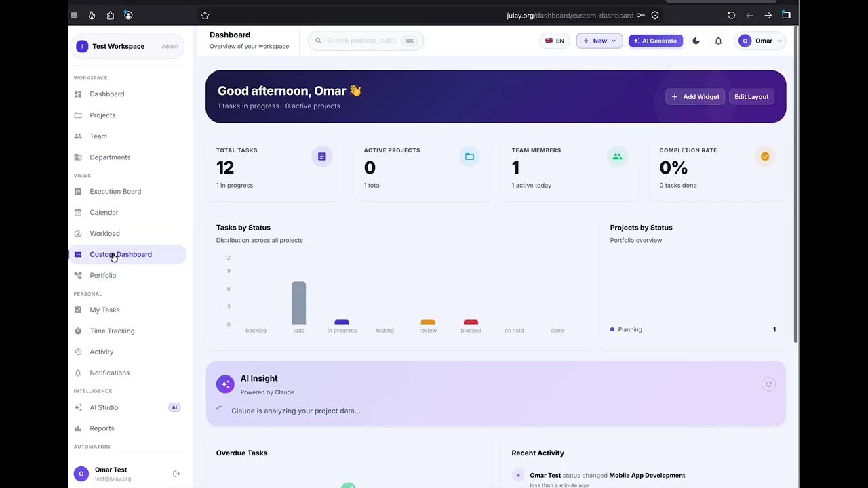
Task: Click the browser tab flame icon
Action: [92, 15]
